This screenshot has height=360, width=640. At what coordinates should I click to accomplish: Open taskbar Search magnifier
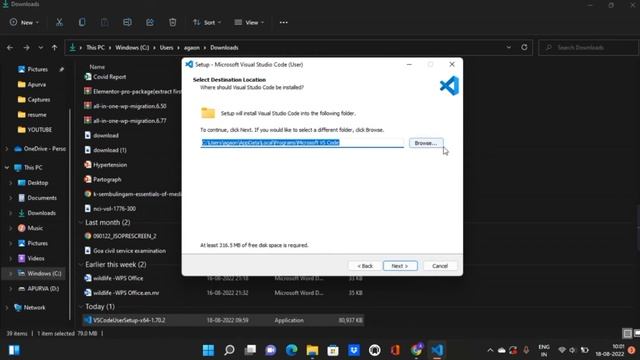pos(229,350)
